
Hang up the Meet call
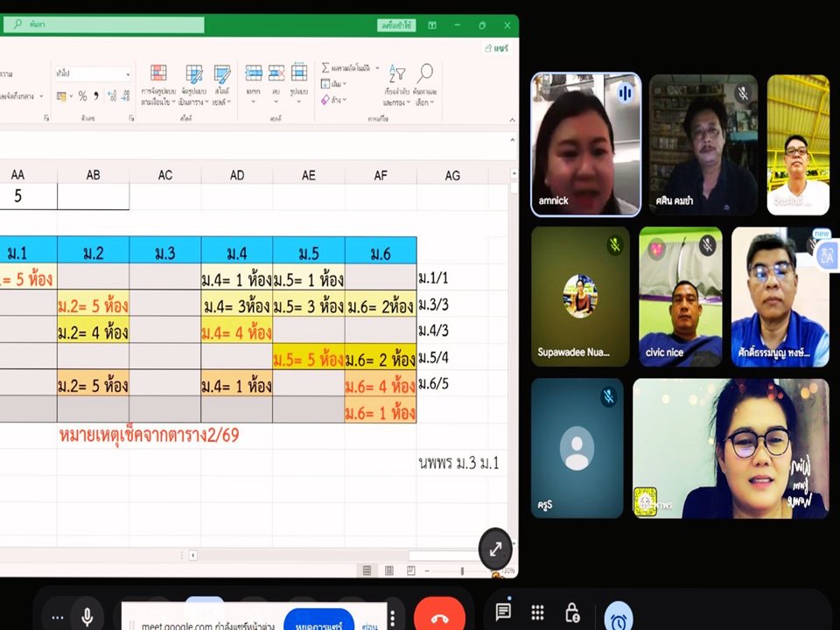pyautogui.click(x=439, y=616)
